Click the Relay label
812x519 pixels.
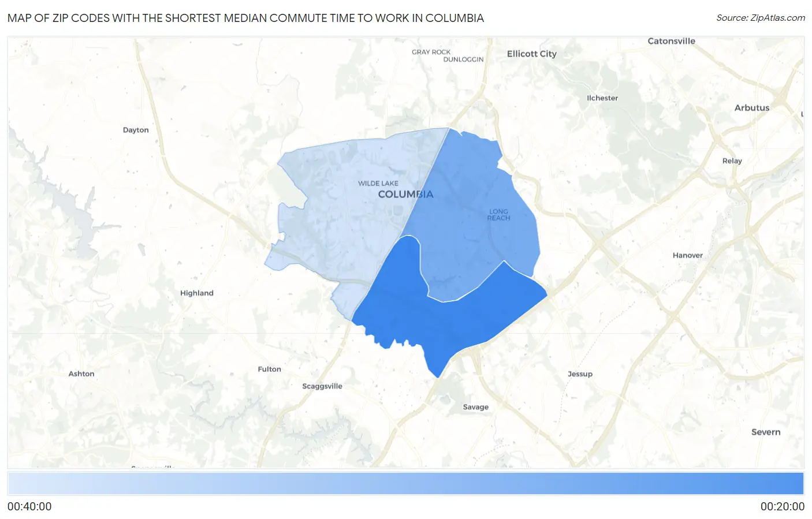(x=732, y=161)
